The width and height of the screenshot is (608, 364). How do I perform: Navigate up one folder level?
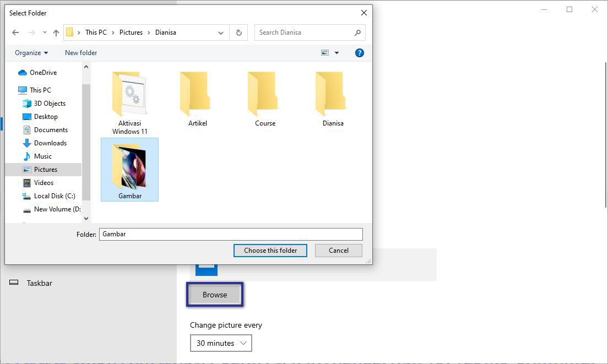click(x=56, y=32)
